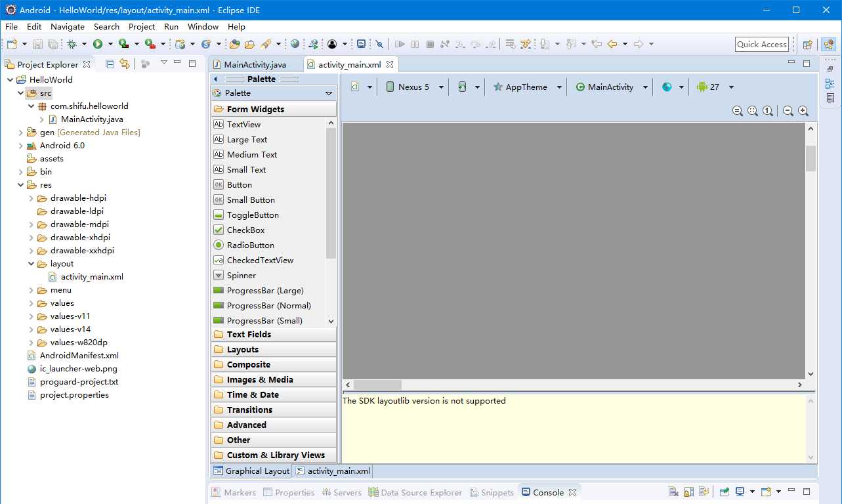The height and width of the screenshot is (504, 842).
Task: Open the Outline view from right trim
Action: [x=830, y=83]
